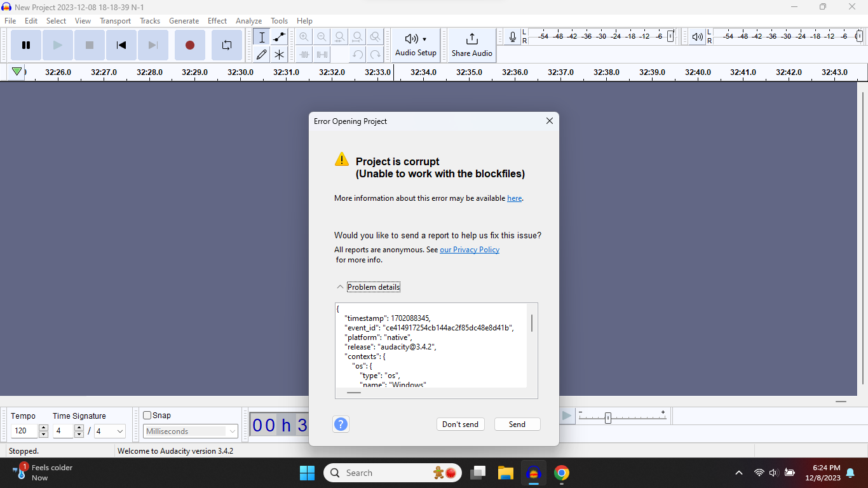Open the Generate menu
The image size is (868, 488).
coord(184,21)
